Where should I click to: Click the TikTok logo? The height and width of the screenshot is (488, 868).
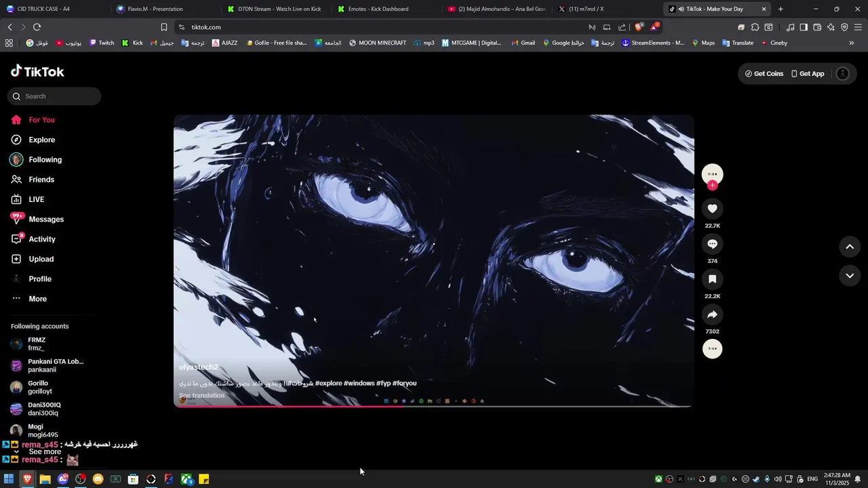coord(37,72)
